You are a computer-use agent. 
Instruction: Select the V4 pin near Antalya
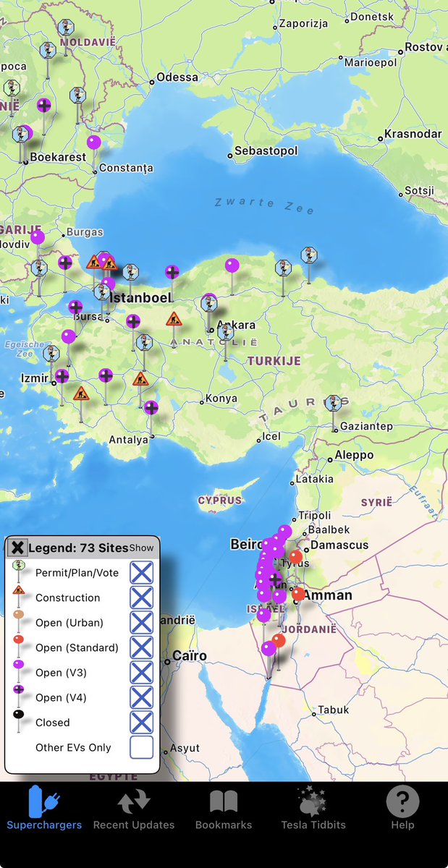151,407
